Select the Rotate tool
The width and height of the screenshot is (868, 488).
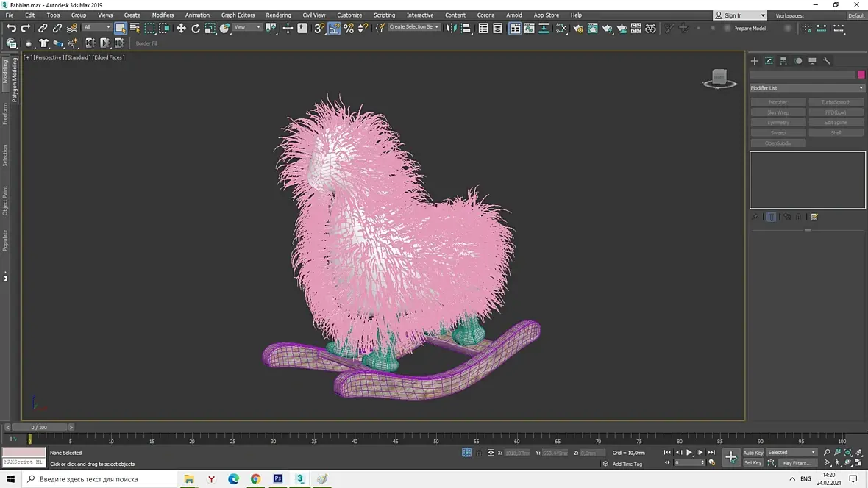(196, 28)
